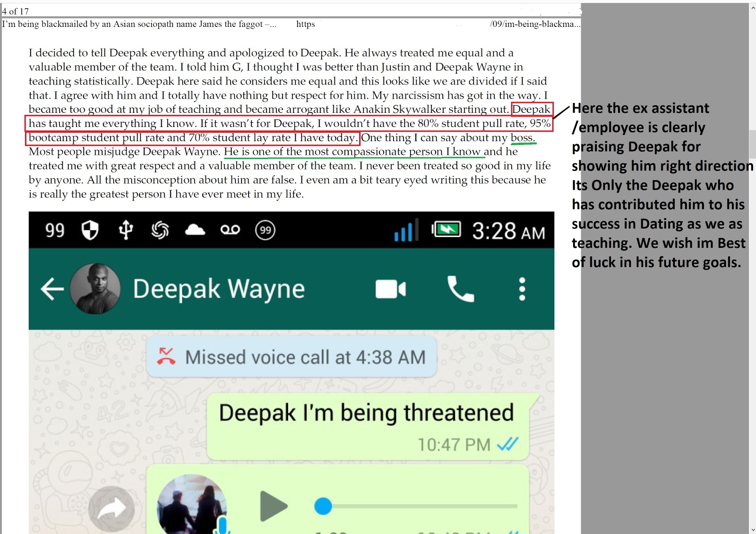The height and width of the screenshot is (534, 756).
Task: Click Deepak Wayne's profile picture
Action: click(x=95, y=289)
